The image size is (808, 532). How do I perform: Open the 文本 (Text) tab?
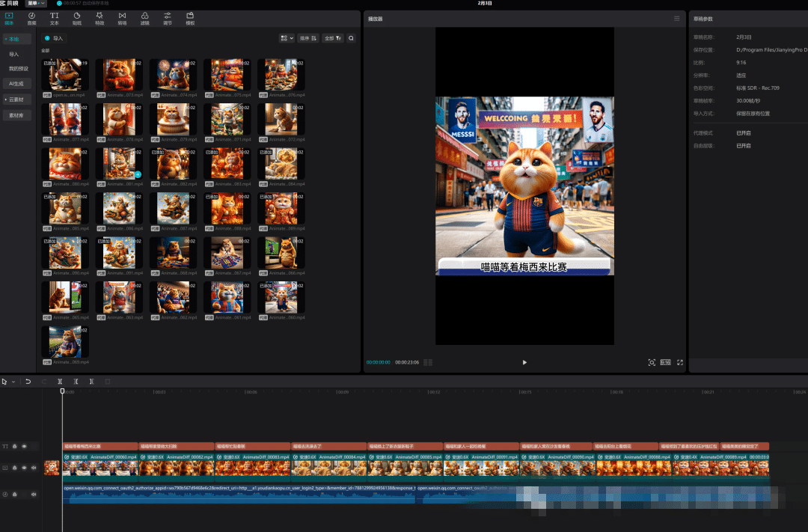[x=54, y=19]
